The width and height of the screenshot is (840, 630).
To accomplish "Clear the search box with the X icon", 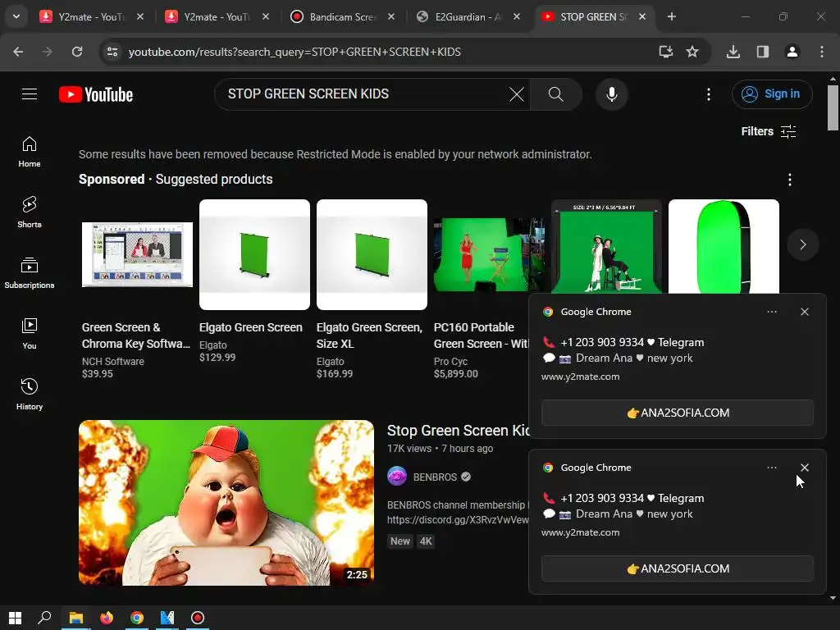I will 517,95.
